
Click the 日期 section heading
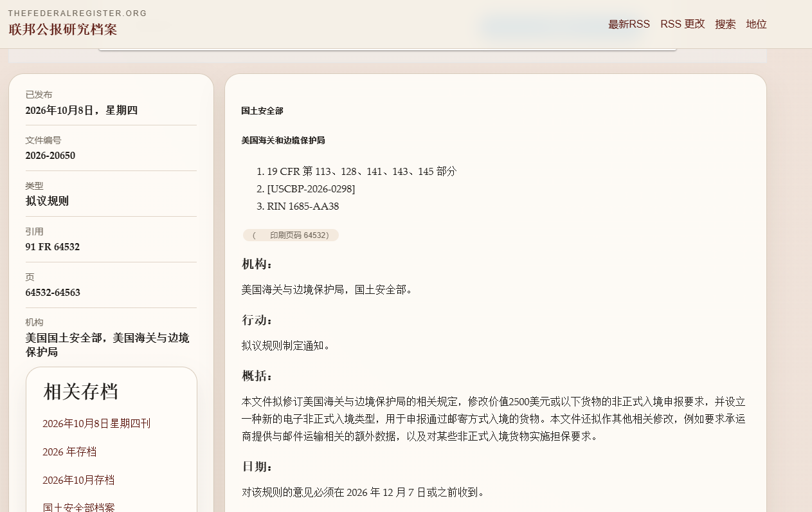click(257, 466)
